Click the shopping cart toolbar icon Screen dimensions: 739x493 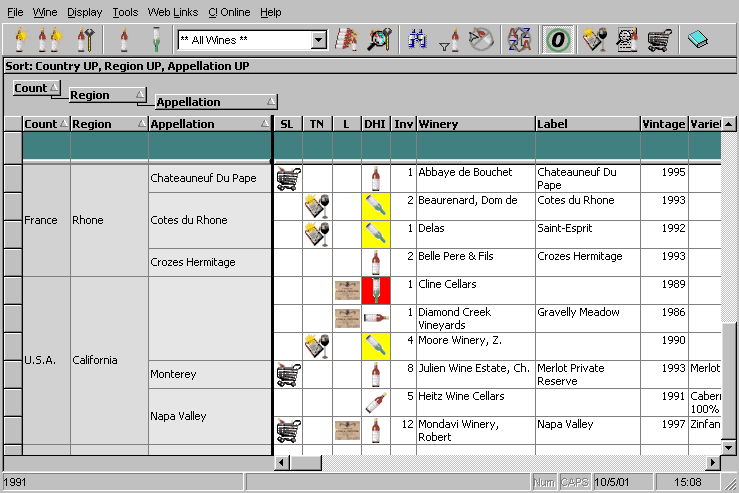[659, 40]
